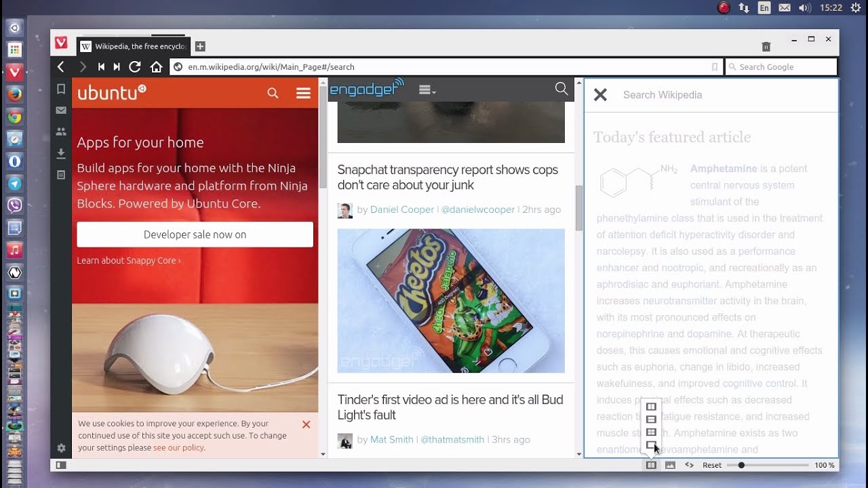This screenshot has height=488, width=868.
Task: Toggle image loading in the status bar
Action: pyautogui.click(x=670, y=465)
